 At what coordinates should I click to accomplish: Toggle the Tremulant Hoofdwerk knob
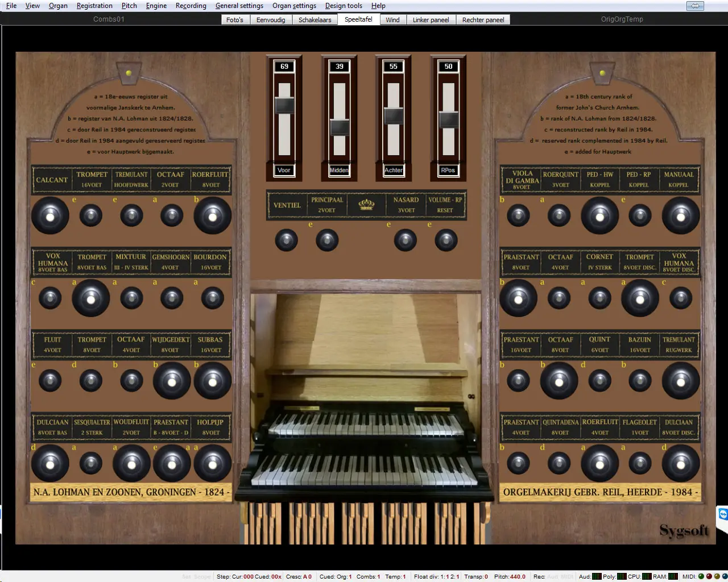(131, 216)
